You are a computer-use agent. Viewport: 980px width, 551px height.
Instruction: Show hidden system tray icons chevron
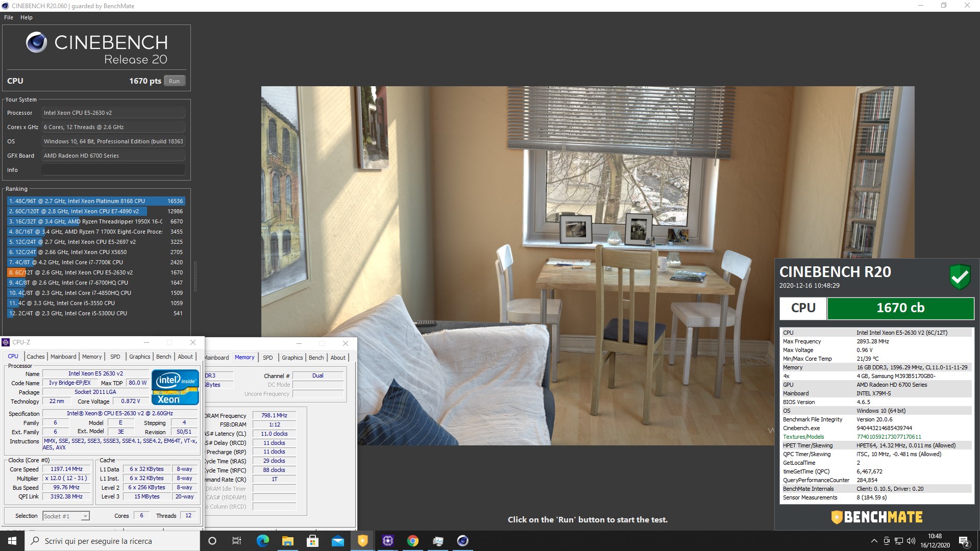[874, 541]
